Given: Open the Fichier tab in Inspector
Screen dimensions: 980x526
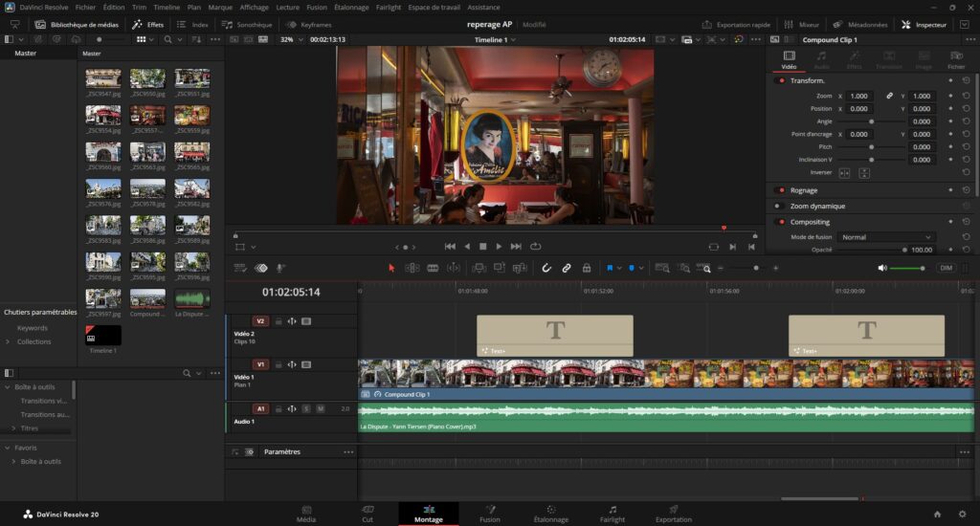Looking at the screenshot, I should point(956,60).
